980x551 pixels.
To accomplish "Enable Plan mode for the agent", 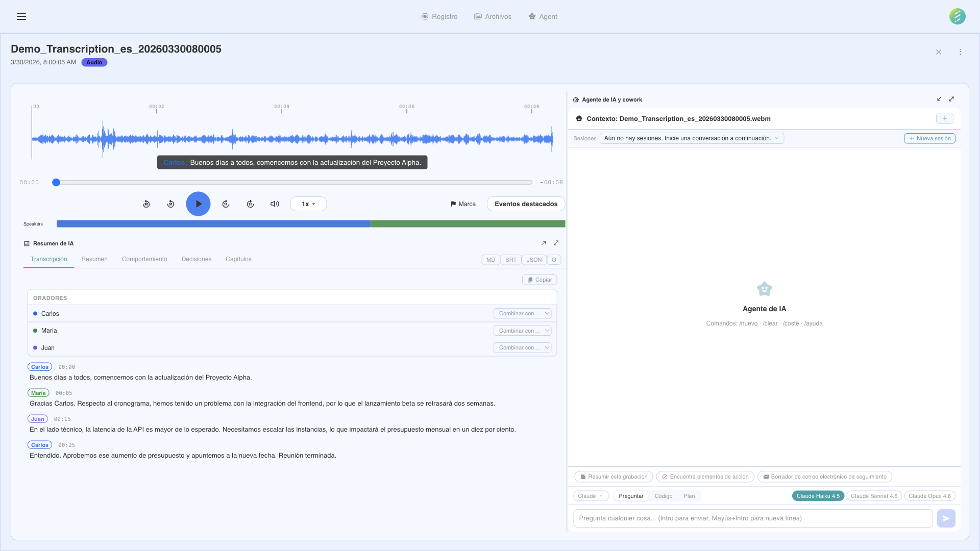I will click(690, 495).
